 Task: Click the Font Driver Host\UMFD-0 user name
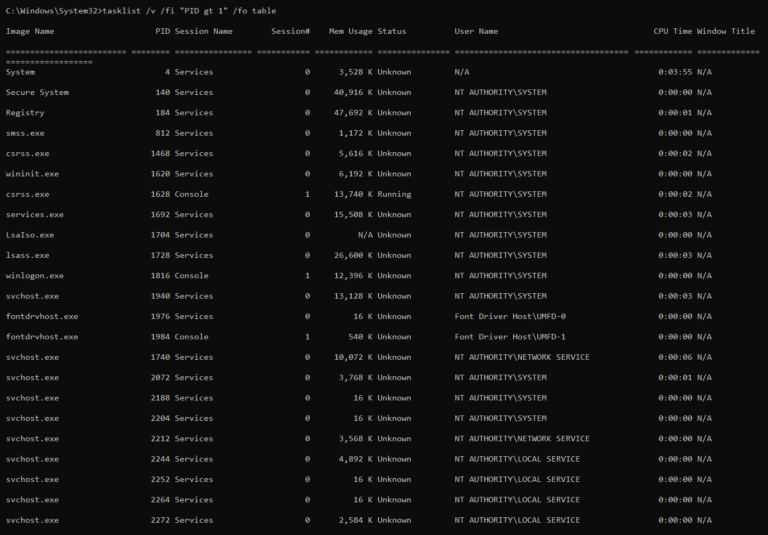(509, 316)
